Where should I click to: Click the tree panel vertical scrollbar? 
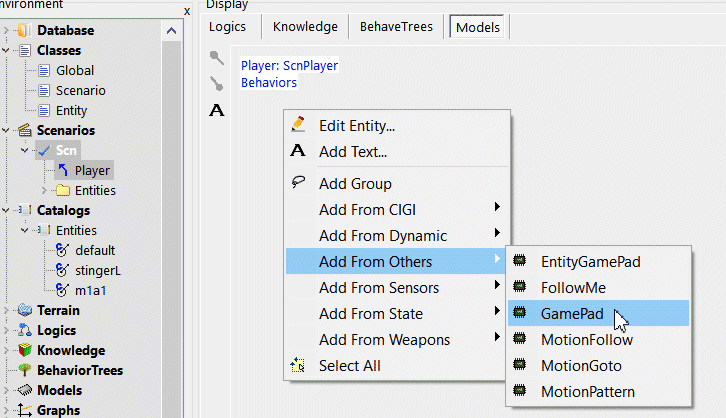[171, 200]
